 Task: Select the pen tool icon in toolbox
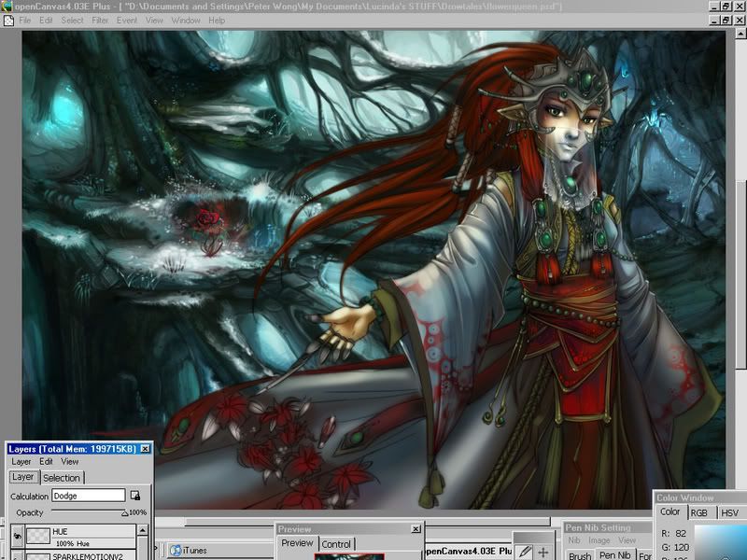tap(525, 552)
